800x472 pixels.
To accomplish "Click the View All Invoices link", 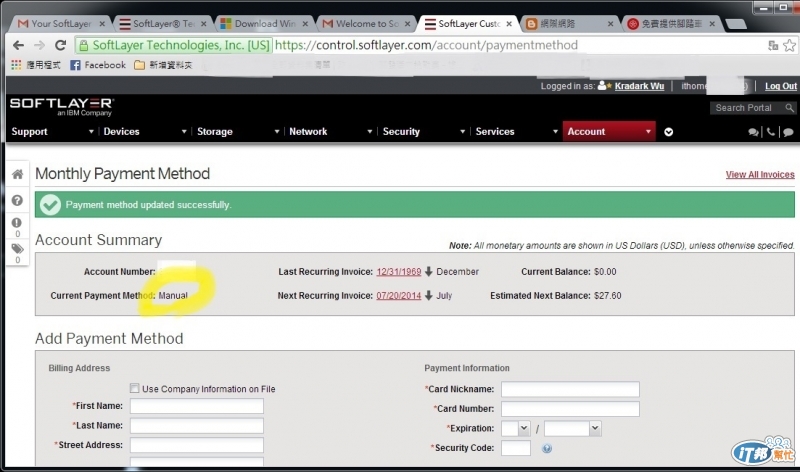I will point(760,175).
